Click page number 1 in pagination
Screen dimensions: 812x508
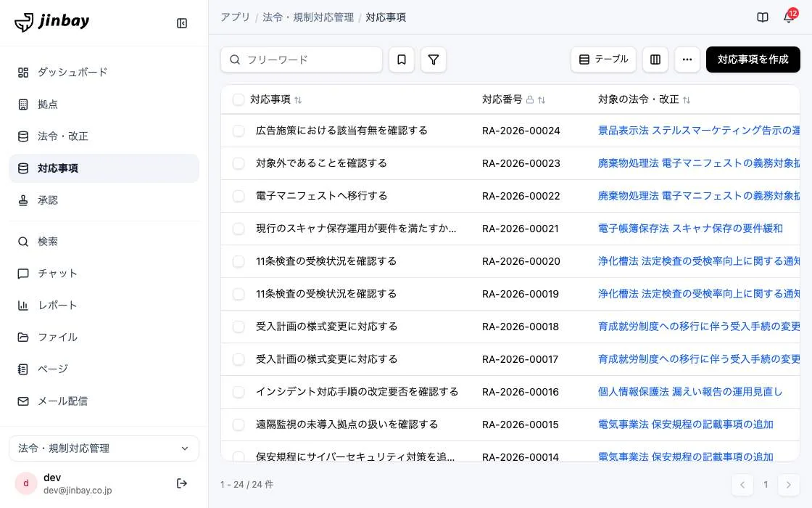pos(766,485)
